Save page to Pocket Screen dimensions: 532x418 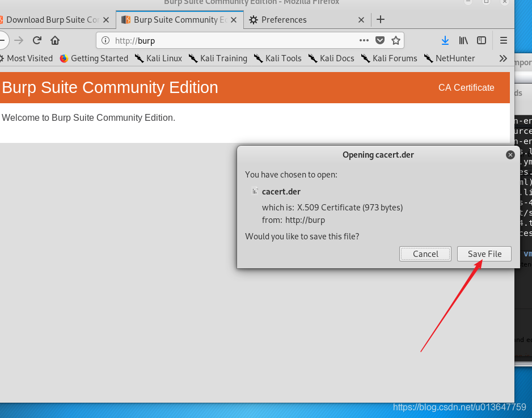380,40
